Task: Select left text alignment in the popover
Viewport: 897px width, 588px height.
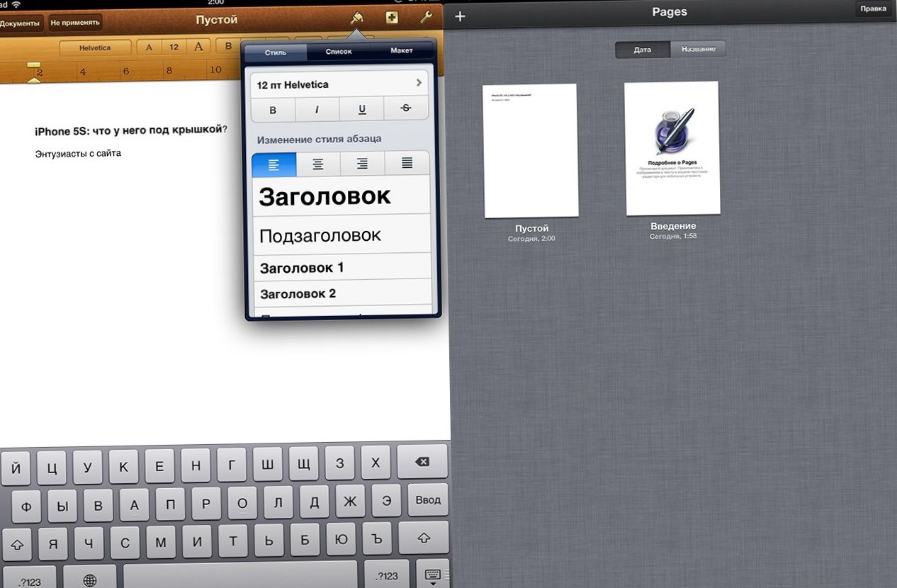Action: pyautogui.click(x=273, y=164)
